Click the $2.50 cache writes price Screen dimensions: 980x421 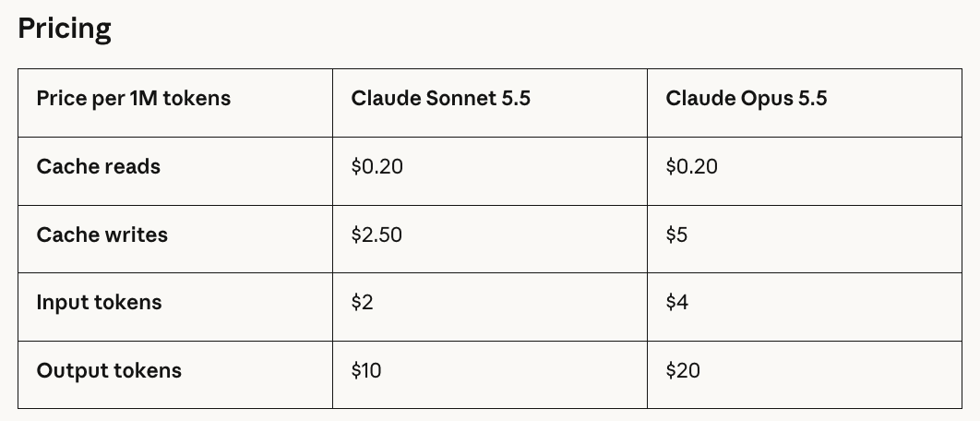376,235
